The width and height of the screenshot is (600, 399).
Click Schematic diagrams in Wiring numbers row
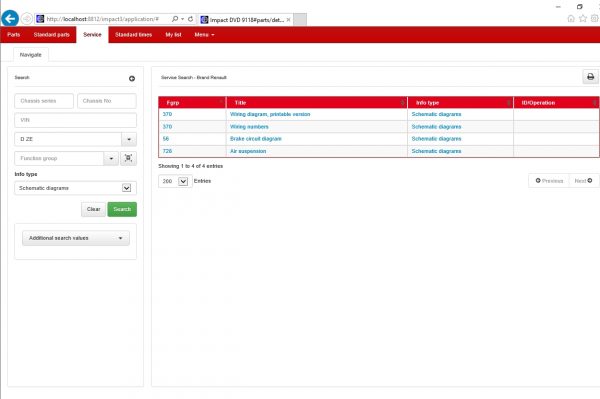tap(436, 127)
